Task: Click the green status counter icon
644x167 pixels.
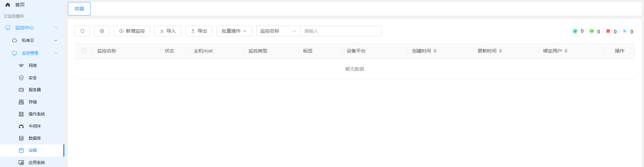Action: 575,31
